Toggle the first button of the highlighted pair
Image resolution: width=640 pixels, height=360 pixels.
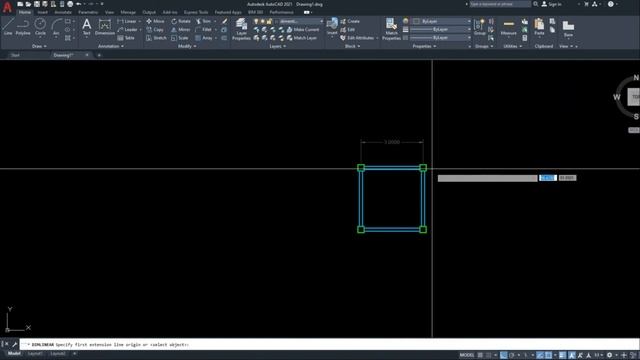point(540,355)
